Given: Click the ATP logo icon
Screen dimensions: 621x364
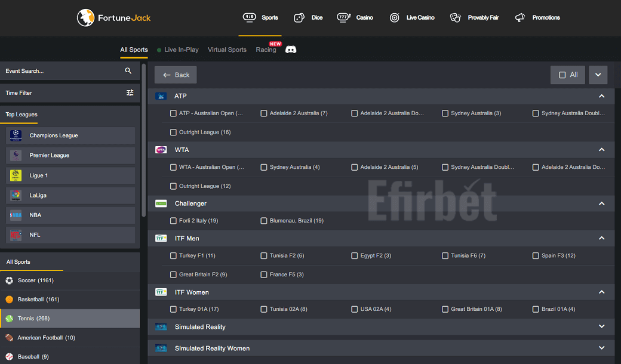Looking at the screenshot, I should pos(161,96).
